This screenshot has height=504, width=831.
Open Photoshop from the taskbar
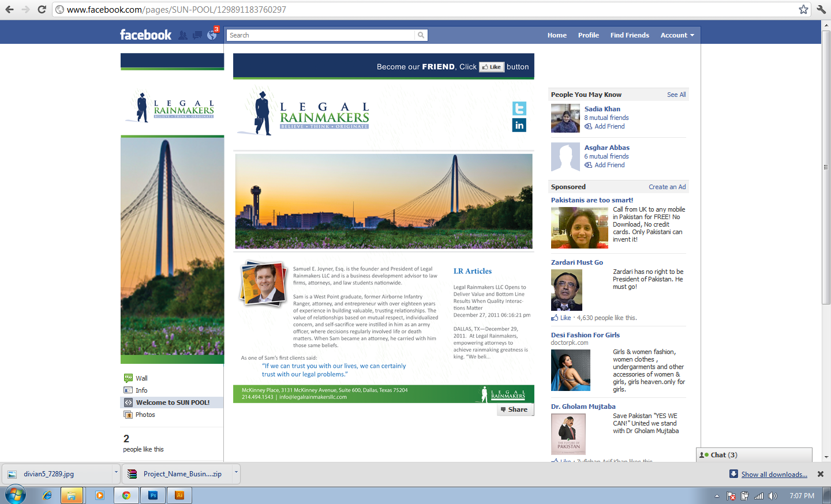coord(153,495)
